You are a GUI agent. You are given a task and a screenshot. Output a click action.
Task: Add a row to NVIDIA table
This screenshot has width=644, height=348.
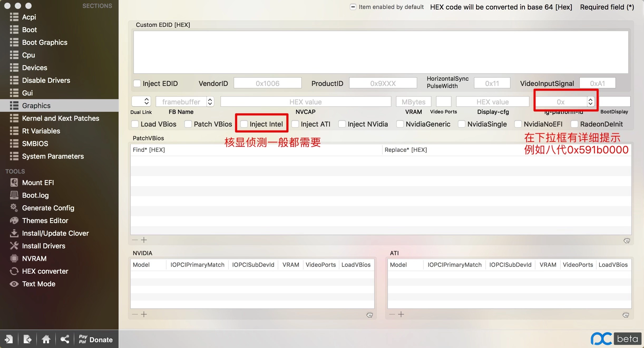click(x=144, y=314)
